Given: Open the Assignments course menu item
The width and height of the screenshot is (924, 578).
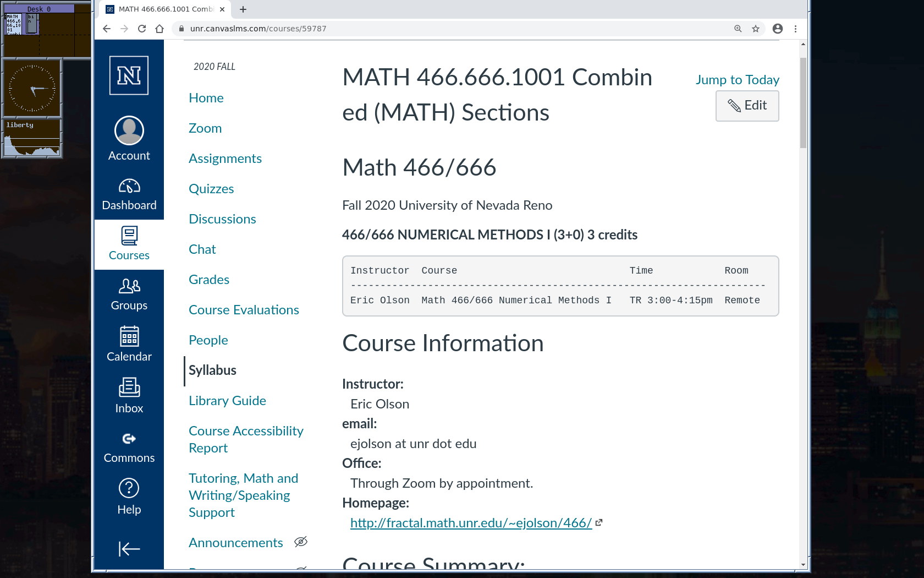Looking at the screenshot, I should (x=225, y=159).
